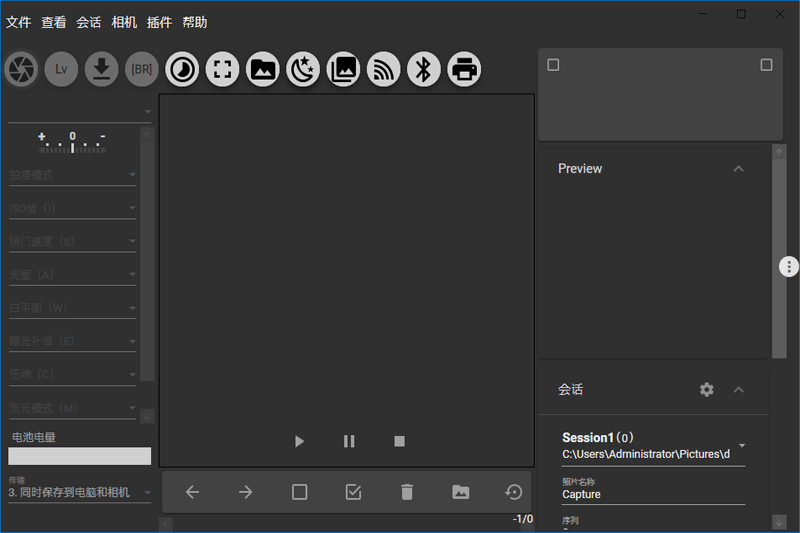Screen dimensions: 800x533
Task: Click the select-all checkmark box in the bottom toolbar
Action: click(353, 492)
